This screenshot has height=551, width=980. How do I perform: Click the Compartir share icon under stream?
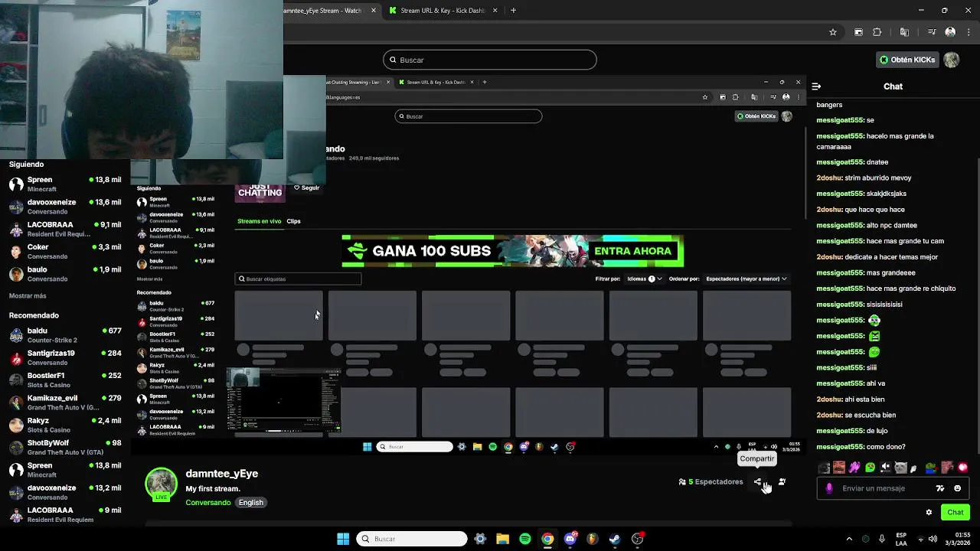coord(758,482)
